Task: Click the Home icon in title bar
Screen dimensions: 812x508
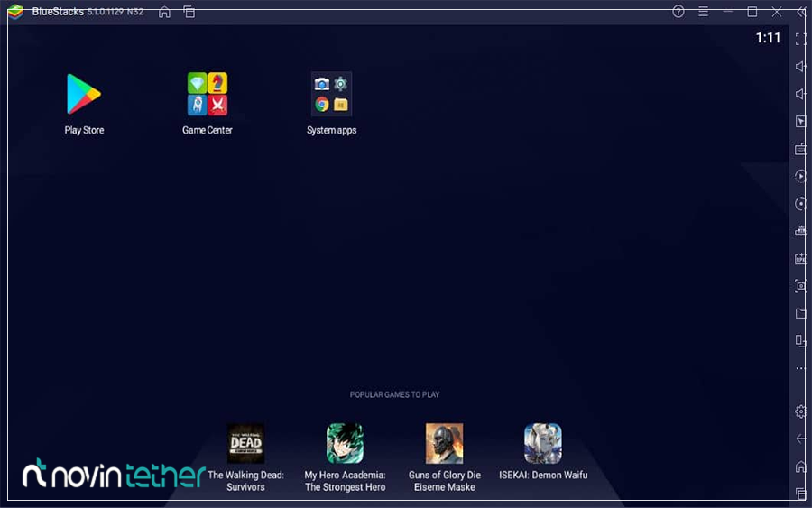Action: (x=164, y=12)
